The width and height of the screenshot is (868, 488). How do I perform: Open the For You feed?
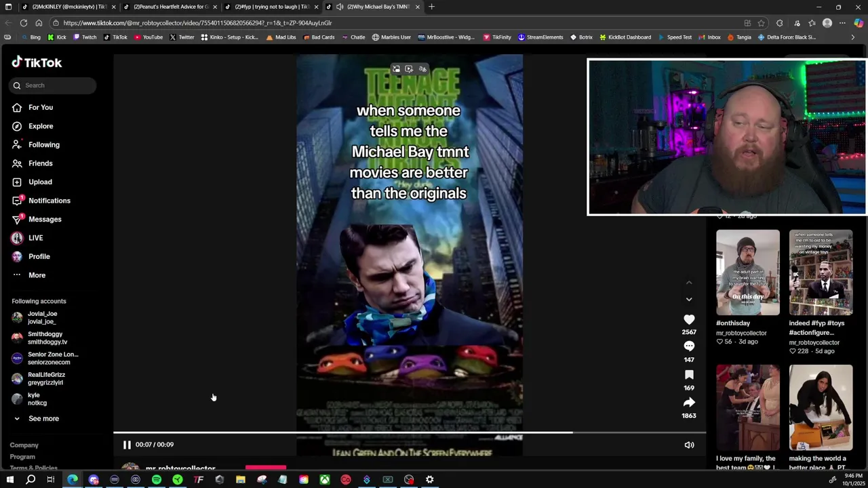tap(41, 107)
